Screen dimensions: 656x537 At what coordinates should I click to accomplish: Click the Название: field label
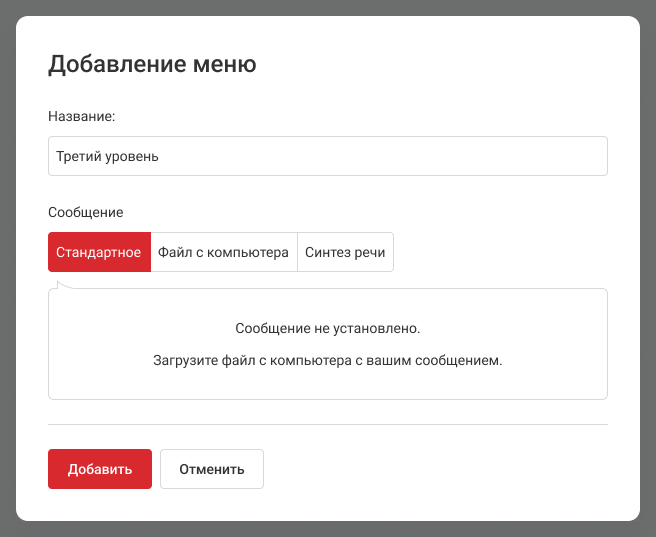click(82, 117)
